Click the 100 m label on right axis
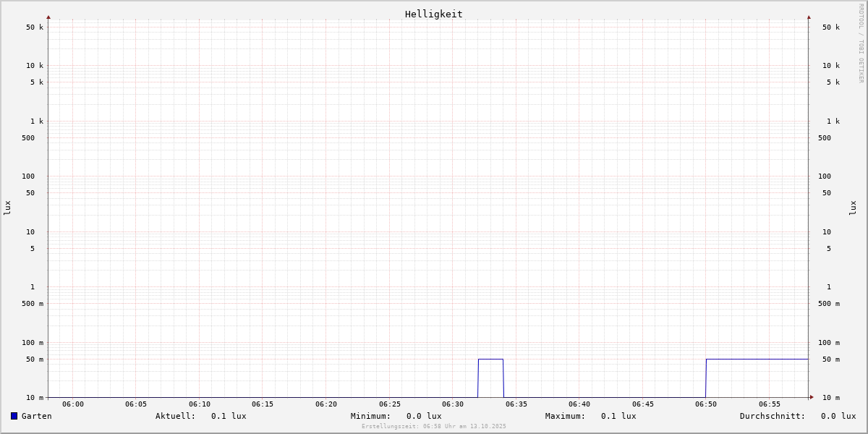 pyautogui.click(x=829, y=343)
